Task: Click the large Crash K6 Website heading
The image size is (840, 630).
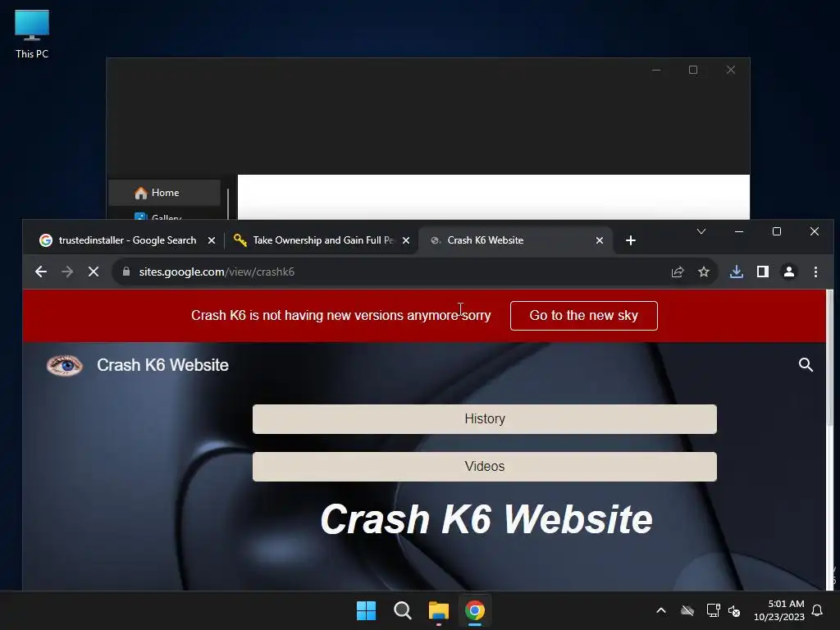Action: click(x=486, y=519)
